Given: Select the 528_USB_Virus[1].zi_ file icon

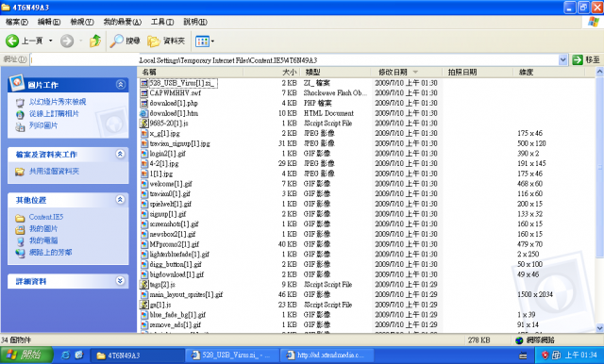Looking at the screenshot, I should point(144,83).
